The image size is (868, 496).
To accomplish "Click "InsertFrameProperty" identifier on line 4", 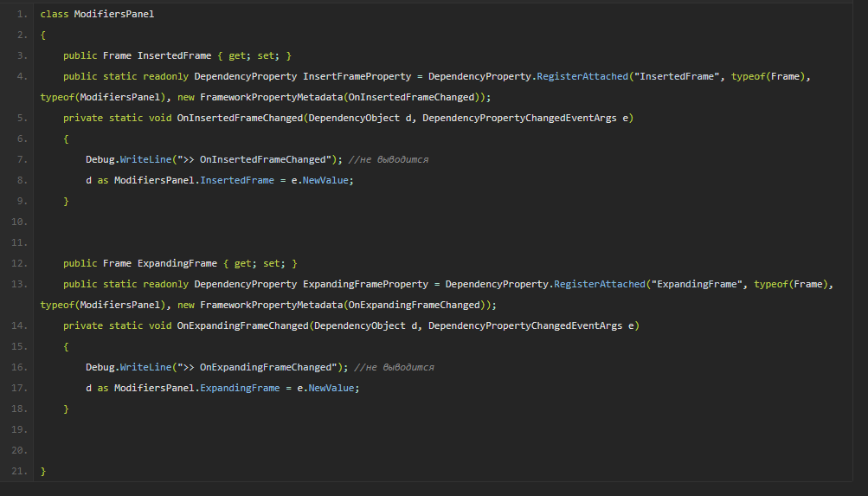I will tap(357, 76).
